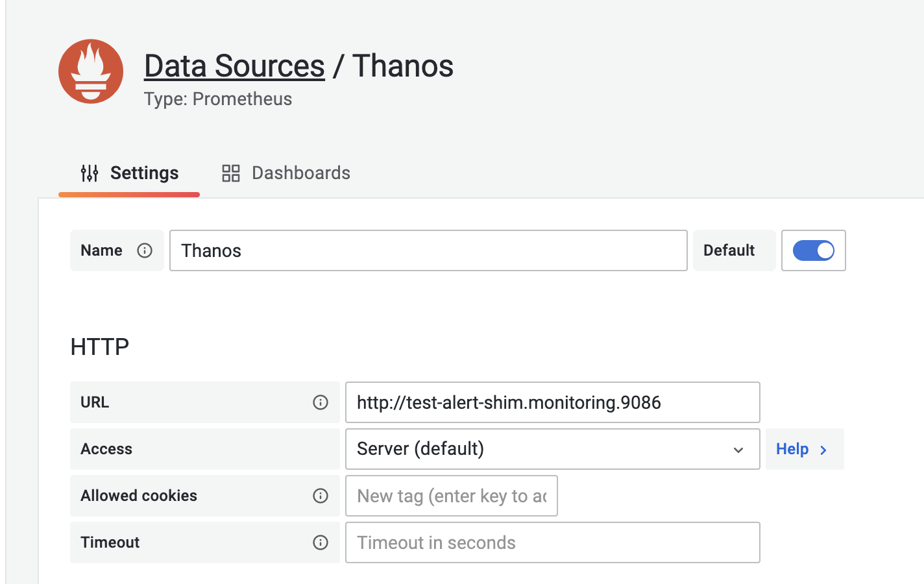Expand the Help section beside Access
Screen dimensions: 924x584
tap(805, 449)
